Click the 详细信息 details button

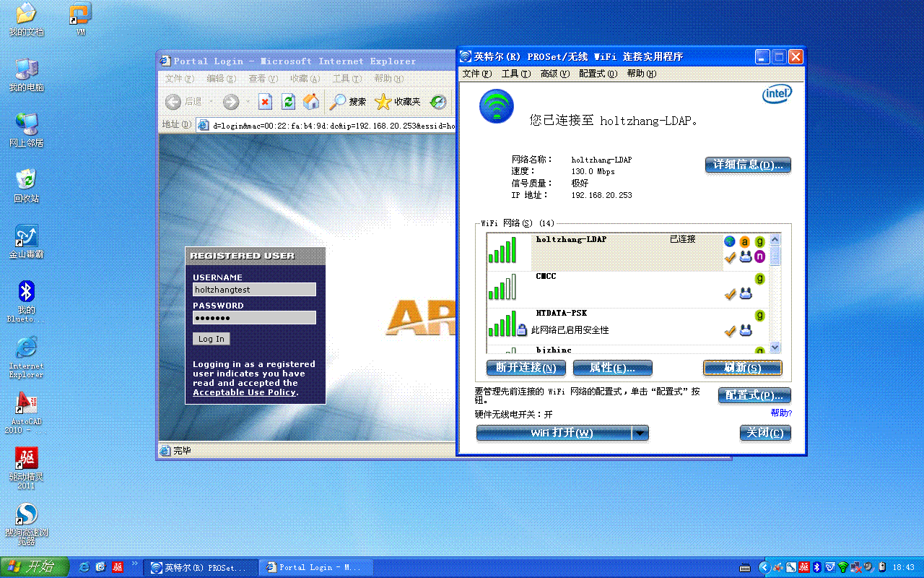[748, 165]
